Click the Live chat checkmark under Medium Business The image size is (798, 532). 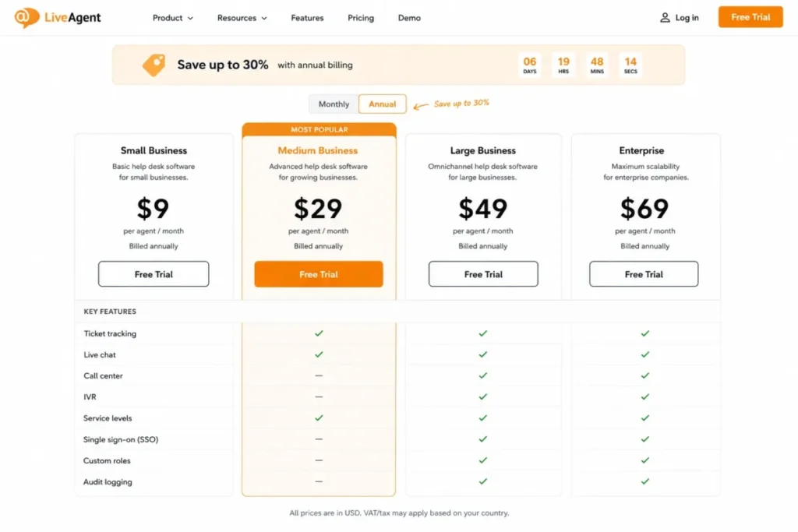[319, 354]
